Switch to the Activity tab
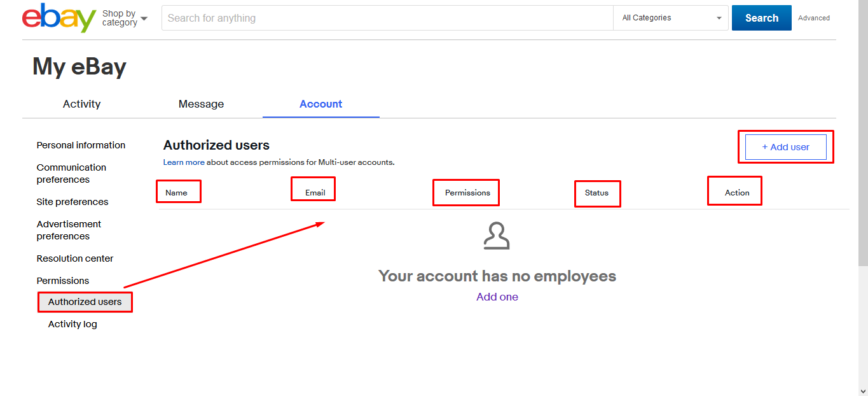 pyautogui.click(x=81, y=104)
